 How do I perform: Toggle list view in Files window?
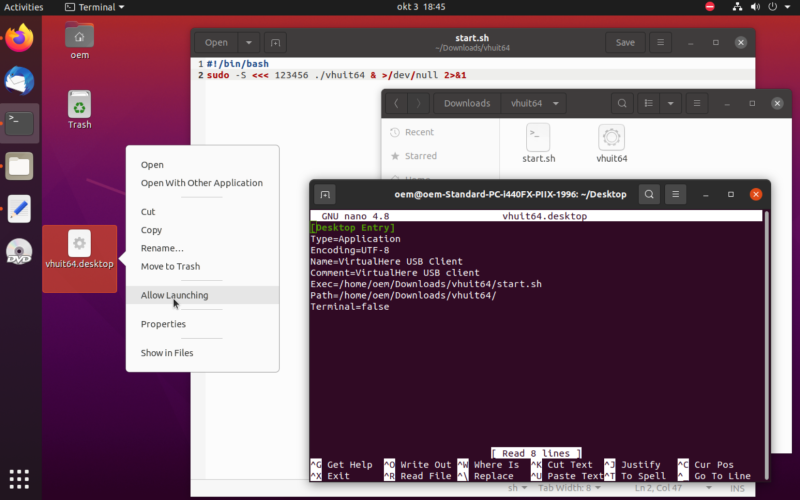648,104
